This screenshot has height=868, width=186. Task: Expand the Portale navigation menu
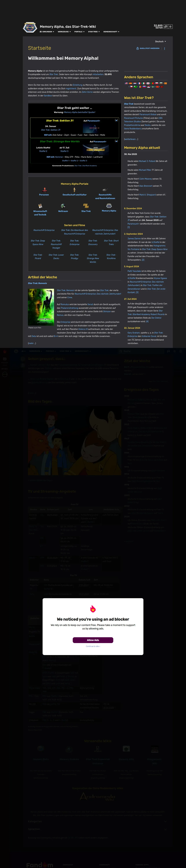[x=79, y=32]
